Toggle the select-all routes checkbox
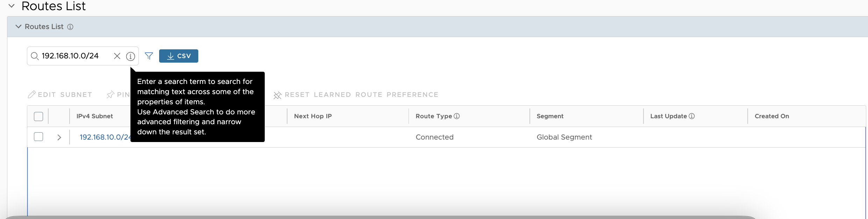Image resolution: width=868 pixels, height=219 pixels. tap(38, 116)
